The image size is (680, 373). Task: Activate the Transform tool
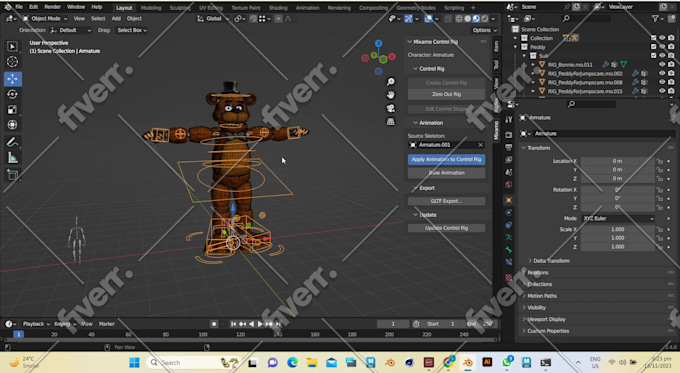12,124
